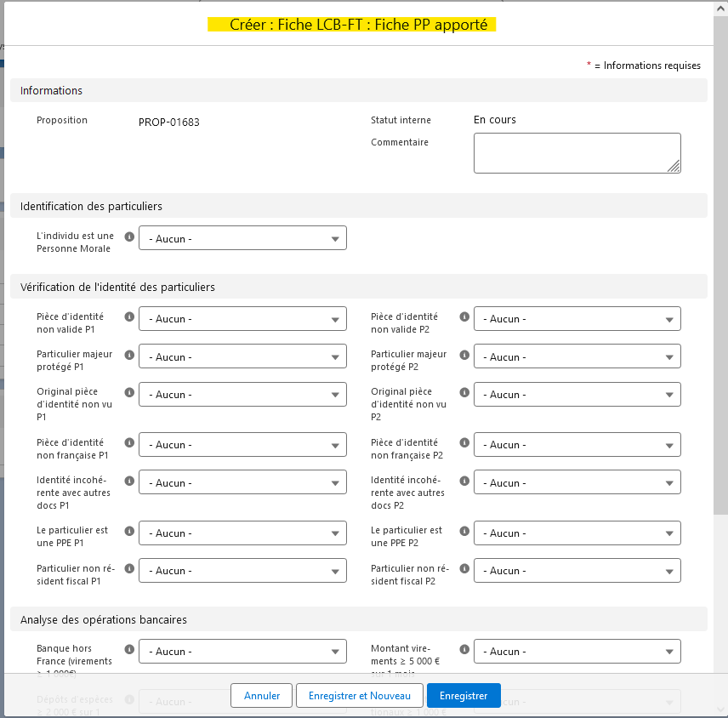This screenshot has height=718, width=728.
Task: Show help for Le particulier est une PPE P2
Action: (464, 531)
